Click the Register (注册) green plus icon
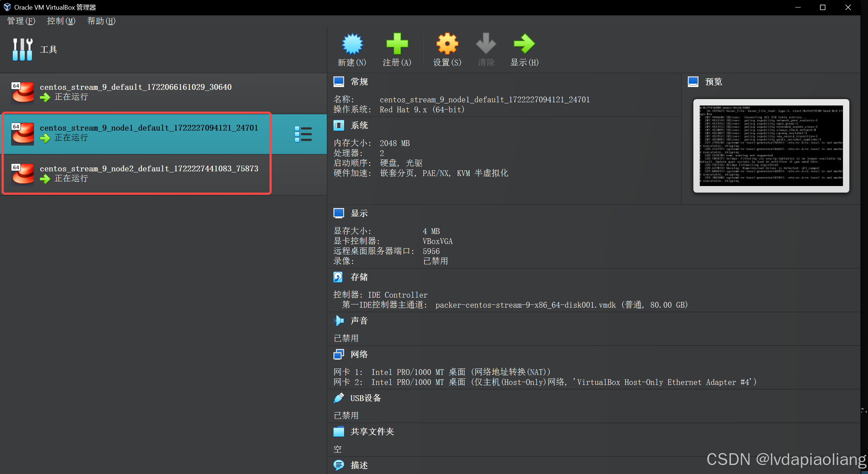Viewport: 868px width, 474px height. click(397, 44)
